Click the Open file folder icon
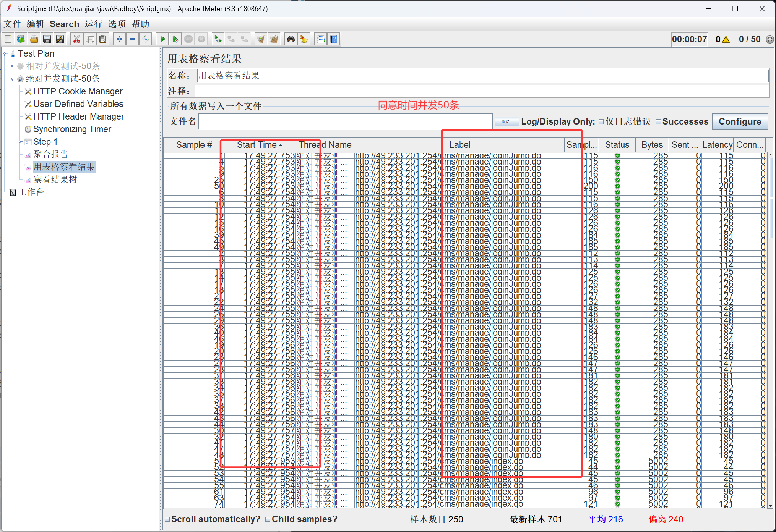Screen dimensions: 776x532 point(34,39)
